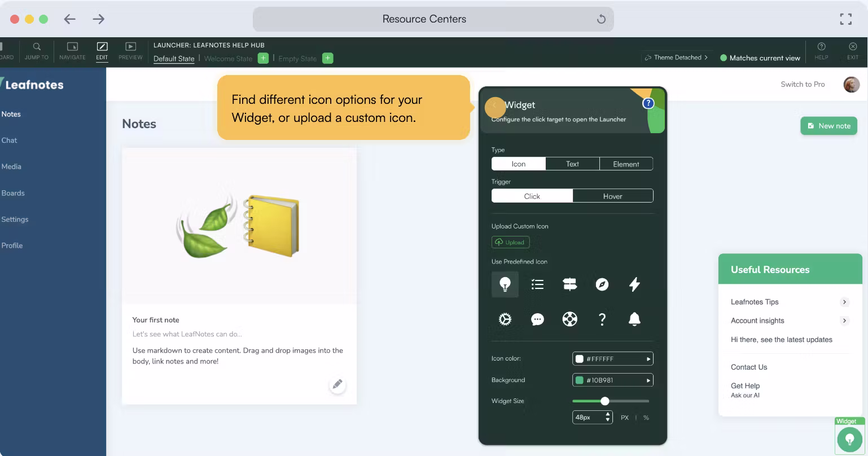Choose the checklist predefined icon
Image resolution: width=868 pixels, height=456 pixels.
(537, 284)
